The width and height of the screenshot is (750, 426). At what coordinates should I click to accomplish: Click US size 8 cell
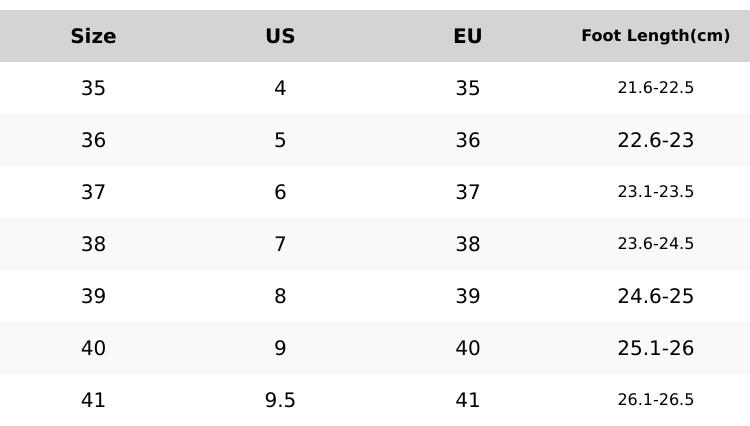tap(280, 296)
